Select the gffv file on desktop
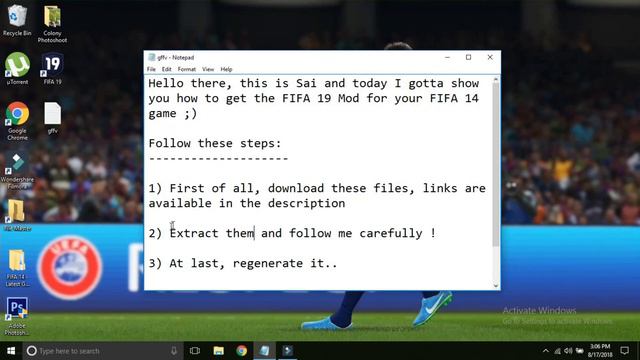The height and width of the screenshot is (360, 640). tap(52, 118)
